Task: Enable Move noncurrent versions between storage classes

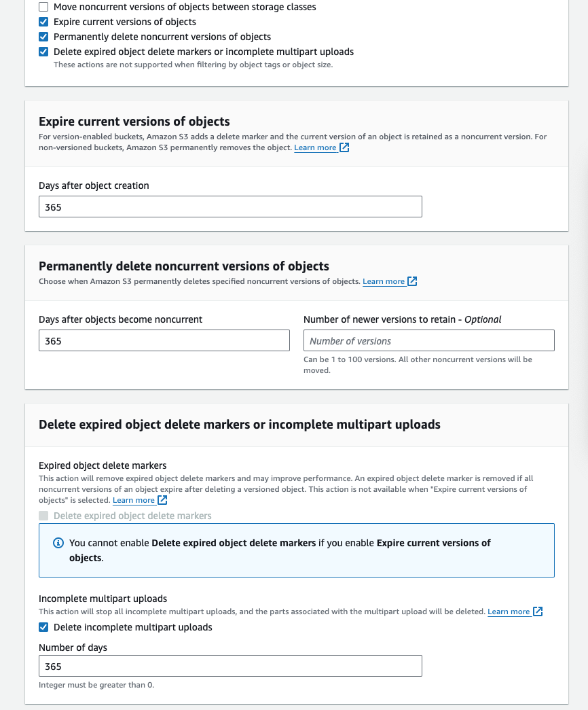Action: [x=43, y=7]
